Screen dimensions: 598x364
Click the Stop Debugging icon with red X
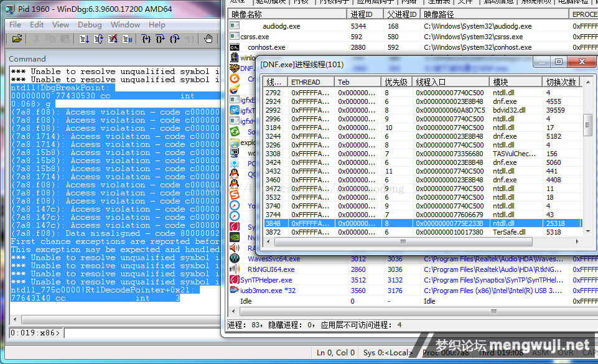[113, 39]
